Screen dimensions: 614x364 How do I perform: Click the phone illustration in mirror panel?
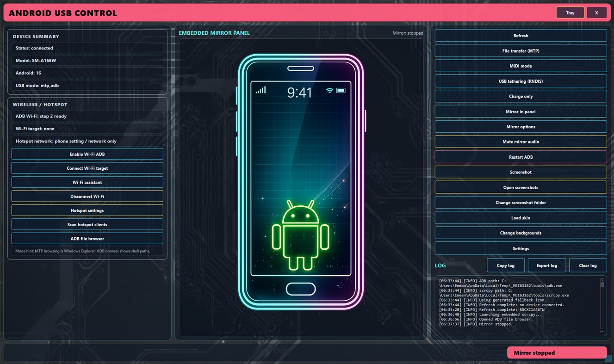click(301, 182)
